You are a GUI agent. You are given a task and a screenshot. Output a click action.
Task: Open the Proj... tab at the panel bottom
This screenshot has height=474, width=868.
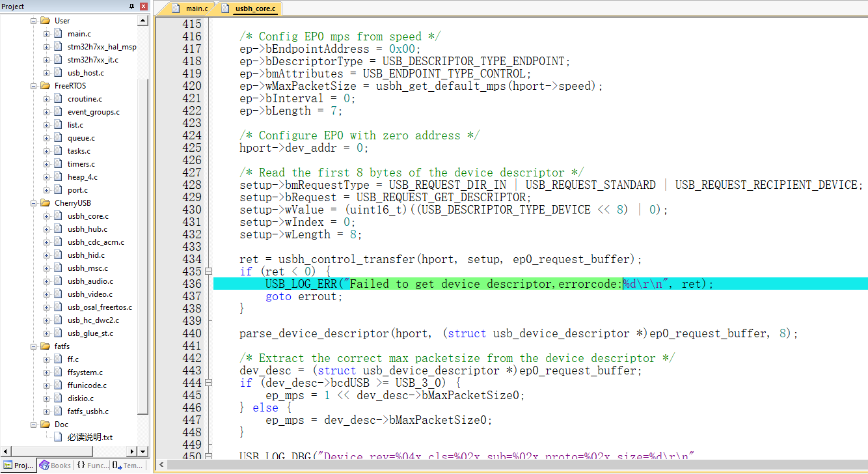coord(18,466)
